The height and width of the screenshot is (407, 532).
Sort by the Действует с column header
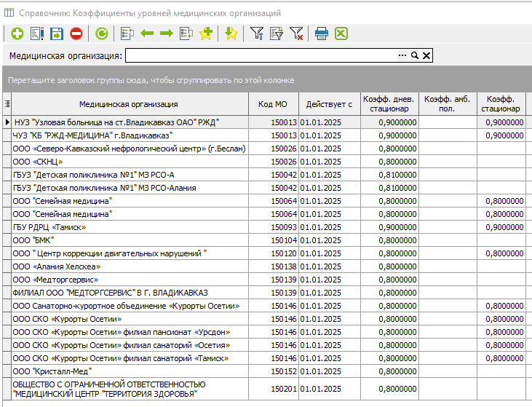pos(329,104)
